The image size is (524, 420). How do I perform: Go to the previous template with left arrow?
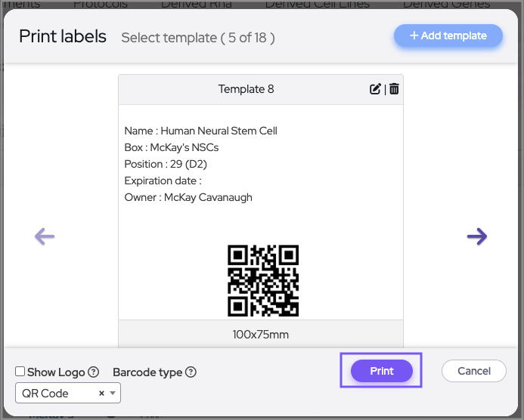(45, 236)
